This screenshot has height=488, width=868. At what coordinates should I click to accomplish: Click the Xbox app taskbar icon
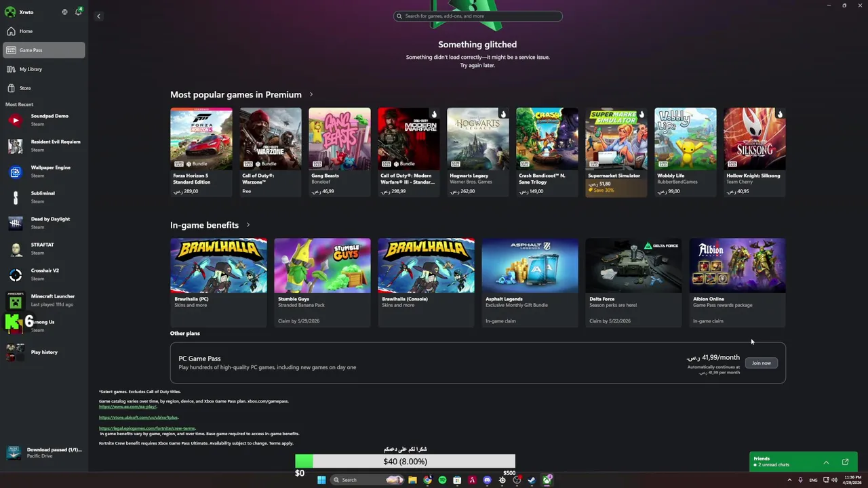pos(547,480)
